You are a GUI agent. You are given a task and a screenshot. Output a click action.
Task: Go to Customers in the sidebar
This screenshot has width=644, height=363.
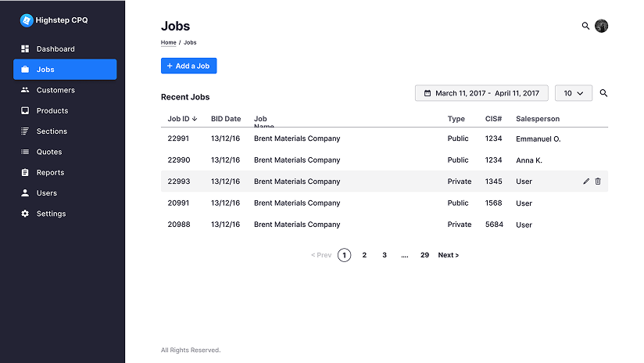(x=55, y=90)
